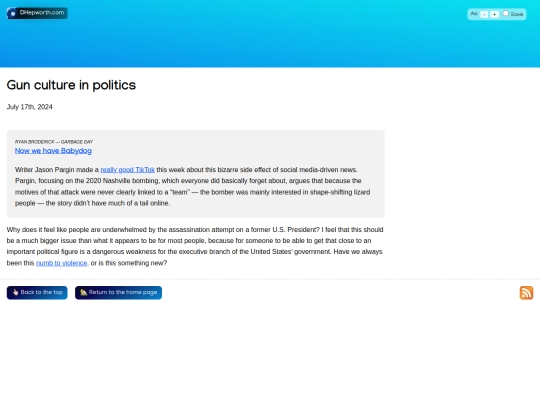
Task: Click the DHepworth.com site name text
Action: (x=42, y=13)
